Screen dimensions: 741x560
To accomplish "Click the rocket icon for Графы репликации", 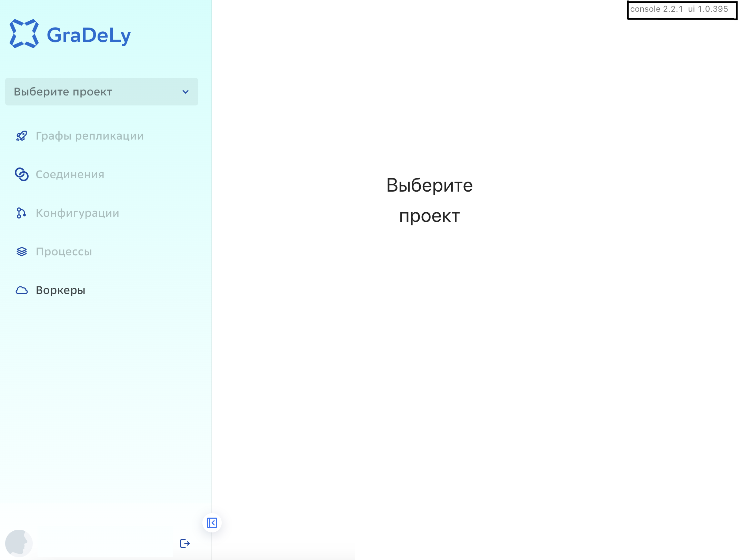I will tap(21, 136).
